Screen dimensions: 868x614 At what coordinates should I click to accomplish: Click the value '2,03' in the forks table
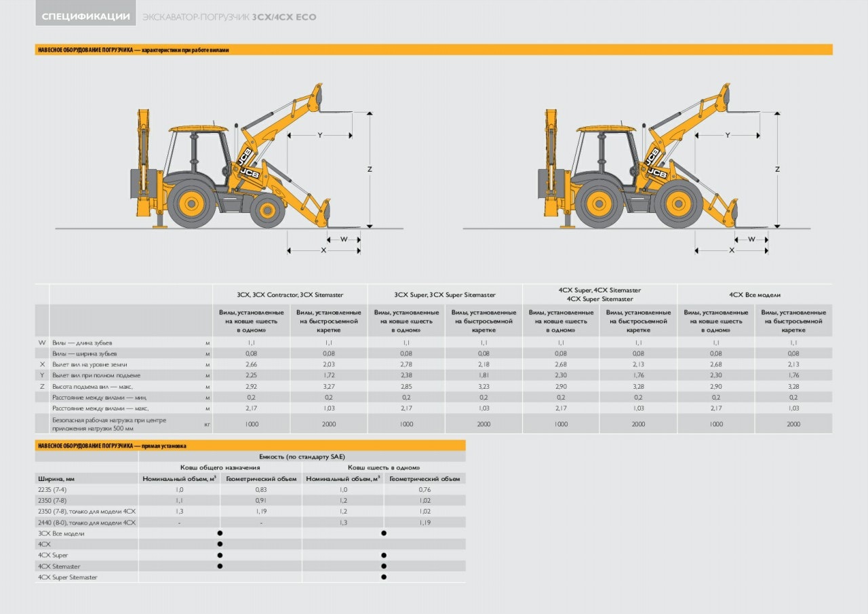tap(329, 364)
